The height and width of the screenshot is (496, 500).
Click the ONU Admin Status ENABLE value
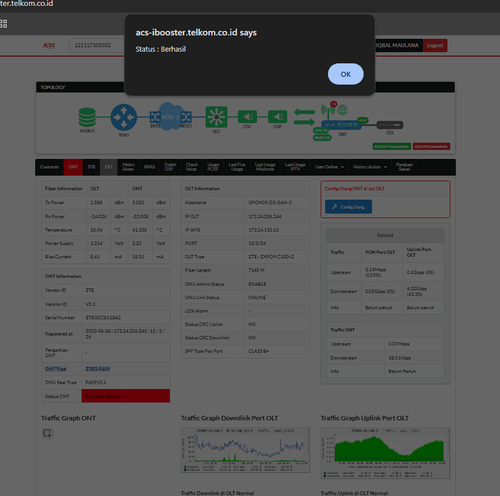[257, 284]
